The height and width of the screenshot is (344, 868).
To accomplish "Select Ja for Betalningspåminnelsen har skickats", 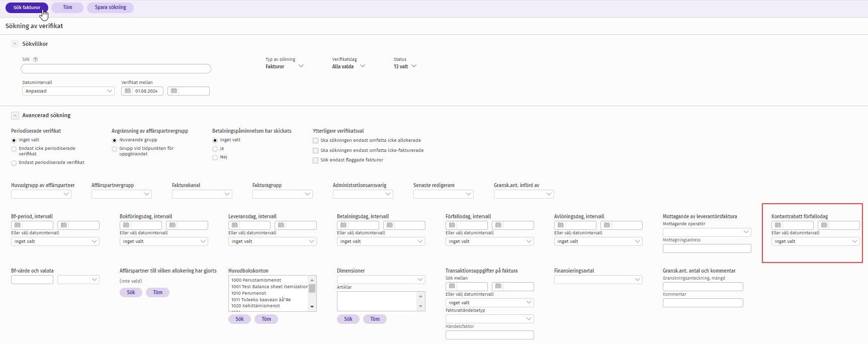I will 215,149.
